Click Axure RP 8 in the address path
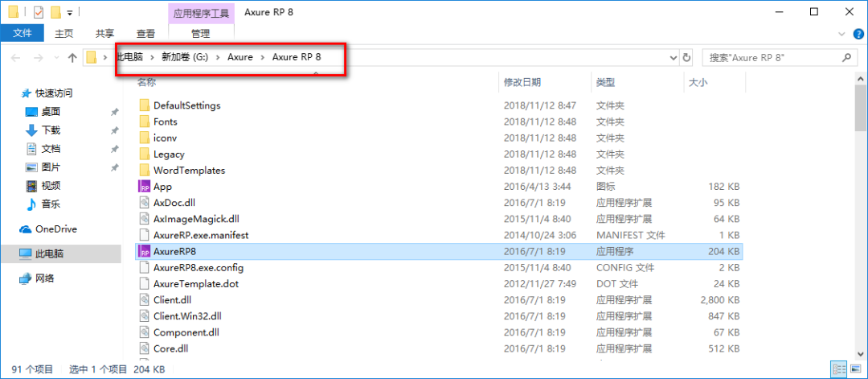Image resolution: width=868 pixels, height=379 pixels. coord(296,57)
